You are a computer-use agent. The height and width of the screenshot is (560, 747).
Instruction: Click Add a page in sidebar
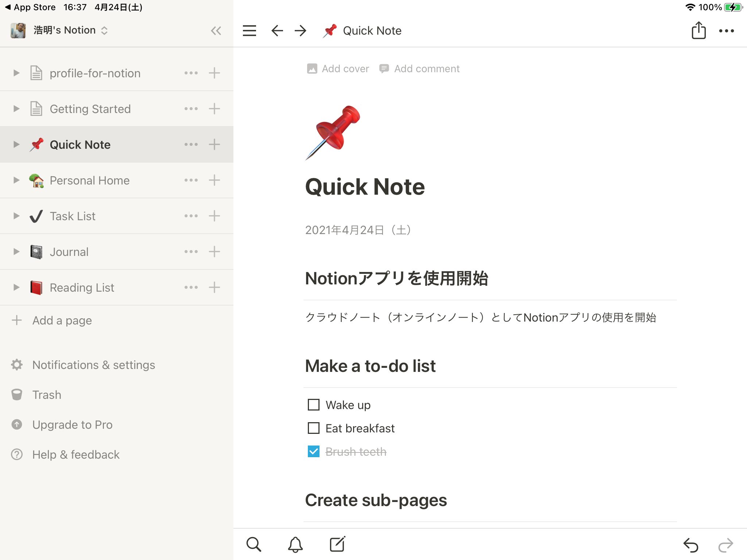(x=52, y=320)
